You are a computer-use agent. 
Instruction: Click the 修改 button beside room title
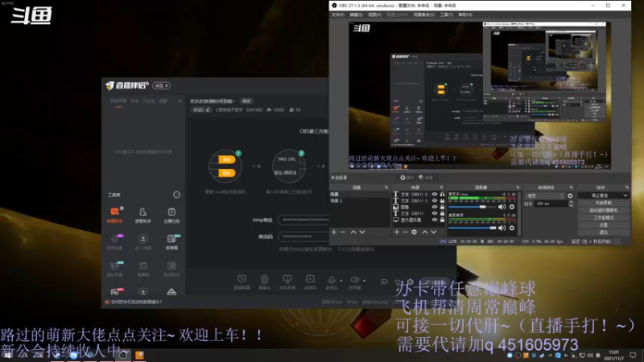coord(246,101)
